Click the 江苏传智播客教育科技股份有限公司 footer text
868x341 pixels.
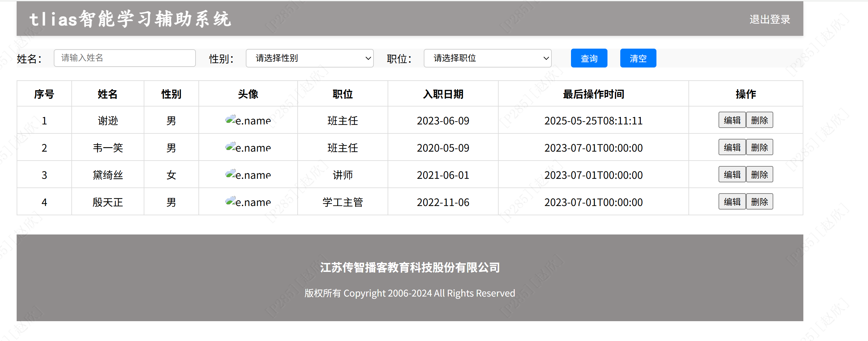[410, 267]
